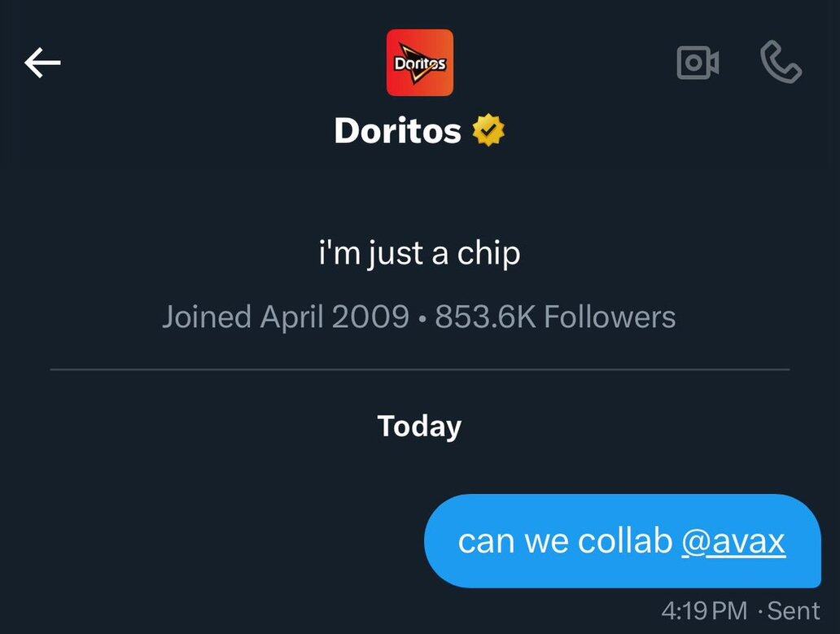The width and height of the screenshot is (840, 634).
Task: Tap the Doritos triangle logo in avatar
Action: (x=420, y=64)
